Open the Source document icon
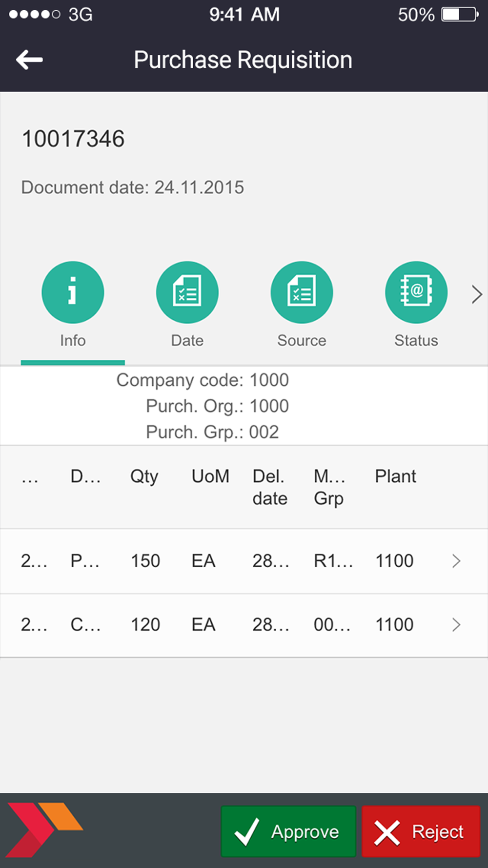This screenshot has height=868, width=488. (302, 292)
